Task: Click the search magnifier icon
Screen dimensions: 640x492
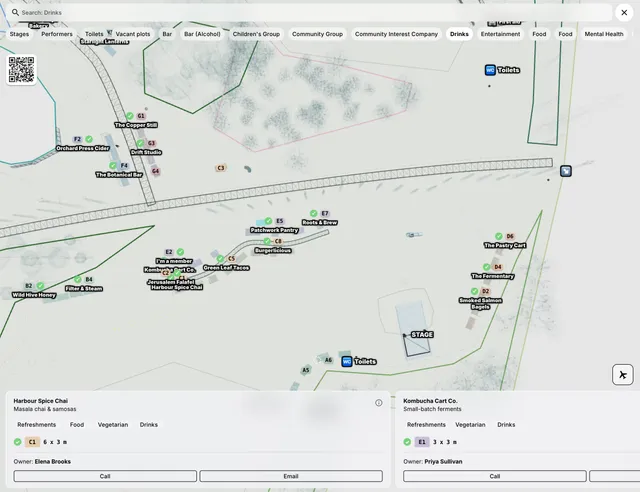Action: [x=15, y=12]
